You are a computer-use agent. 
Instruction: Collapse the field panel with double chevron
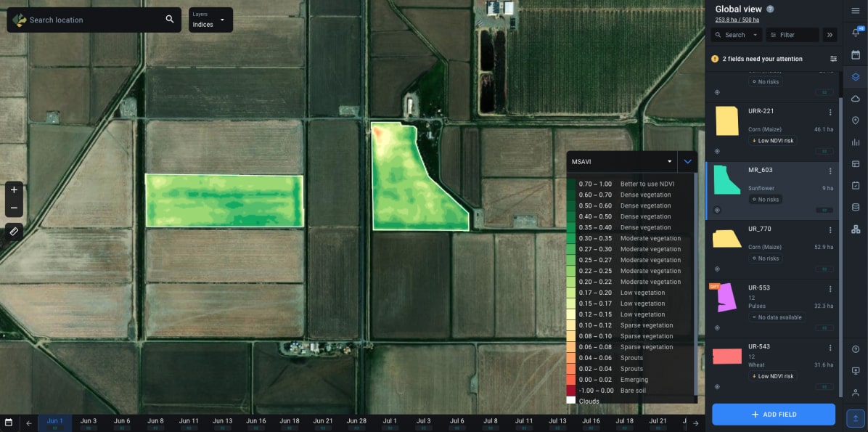830,35
